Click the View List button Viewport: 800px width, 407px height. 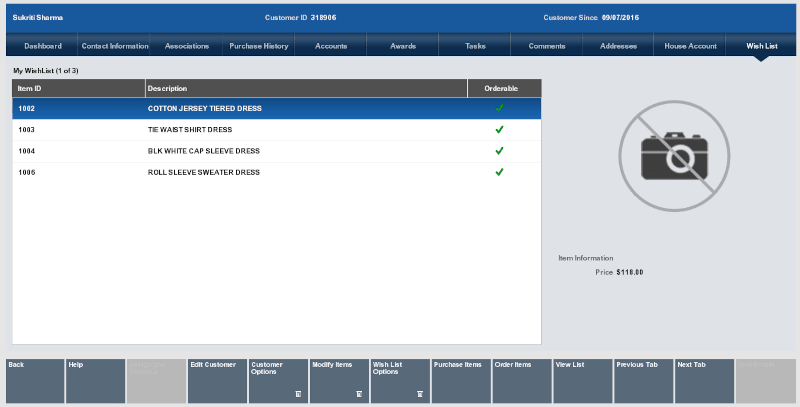(x=583, y=381)
